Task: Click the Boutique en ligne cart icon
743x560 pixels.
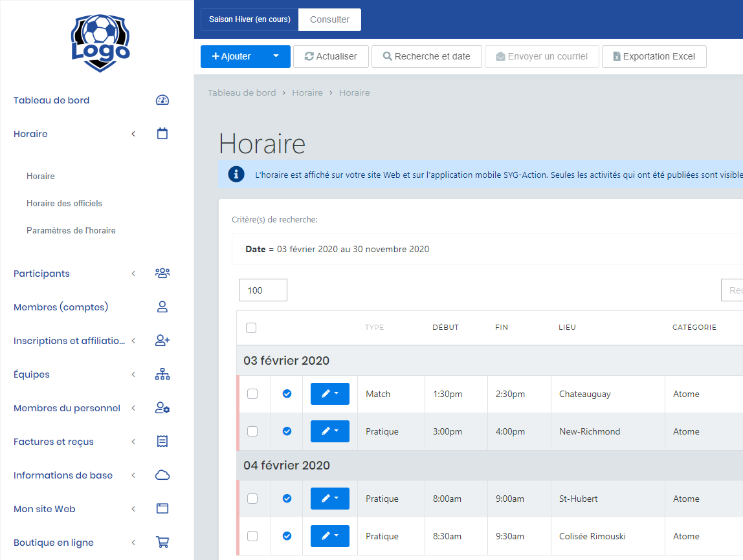Action: coord(162,543)
